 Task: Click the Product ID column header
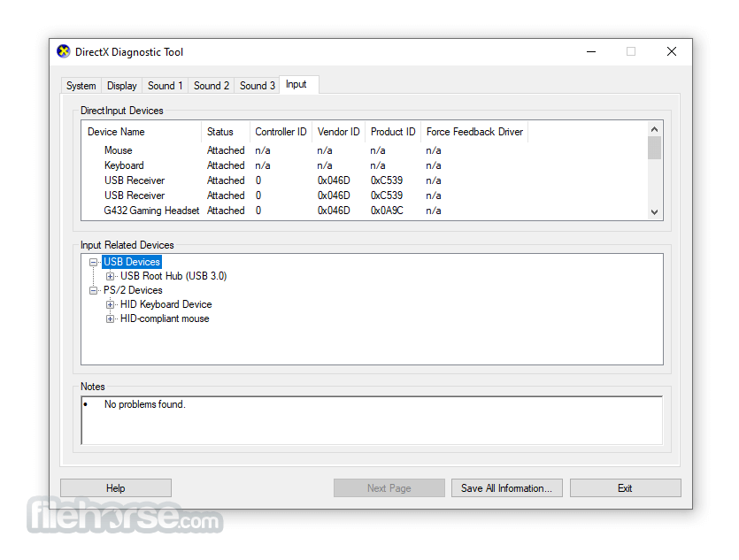tap(393, 132)
